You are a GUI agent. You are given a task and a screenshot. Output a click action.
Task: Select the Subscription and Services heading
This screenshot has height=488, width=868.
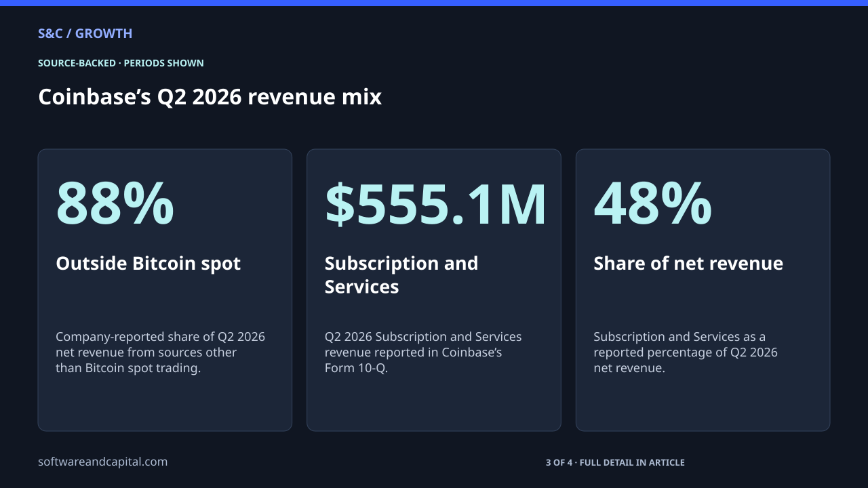[x=401, y=274]
